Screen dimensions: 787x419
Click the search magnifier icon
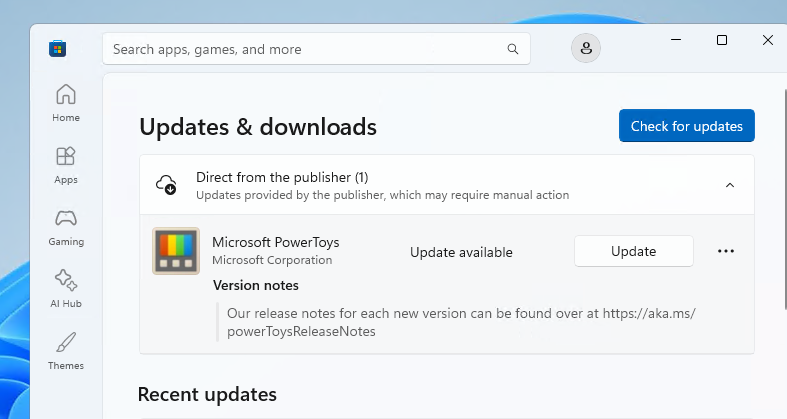(x=512, y=49)
